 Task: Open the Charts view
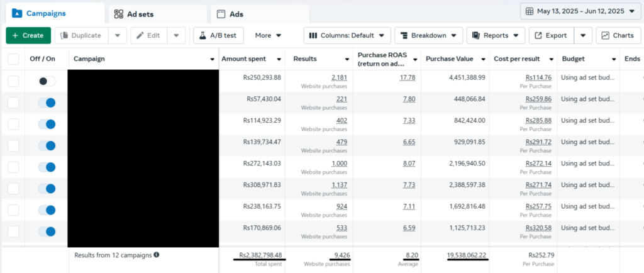tap(618, 36)
